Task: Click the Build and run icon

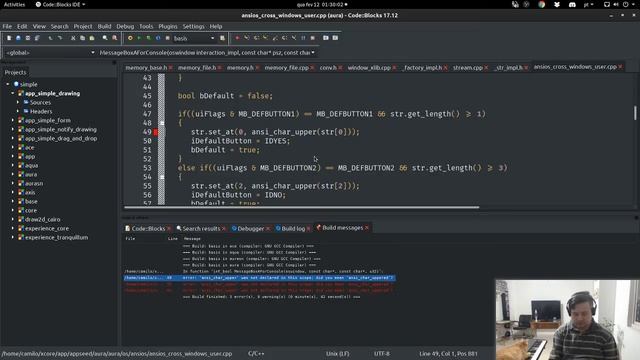Action: click(x=149, y=38)
